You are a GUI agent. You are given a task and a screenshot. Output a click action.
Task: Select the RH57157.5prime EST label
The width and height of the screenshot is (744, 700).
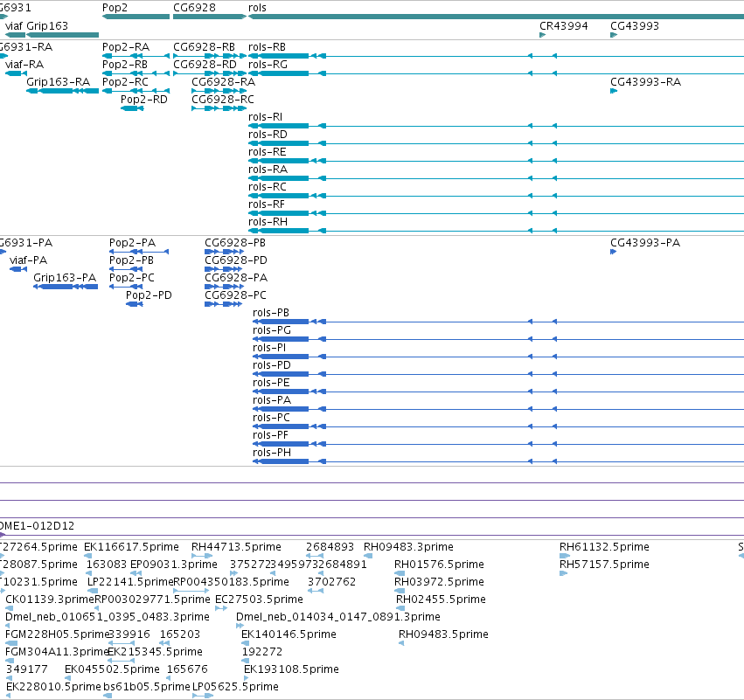pos(604,565)
